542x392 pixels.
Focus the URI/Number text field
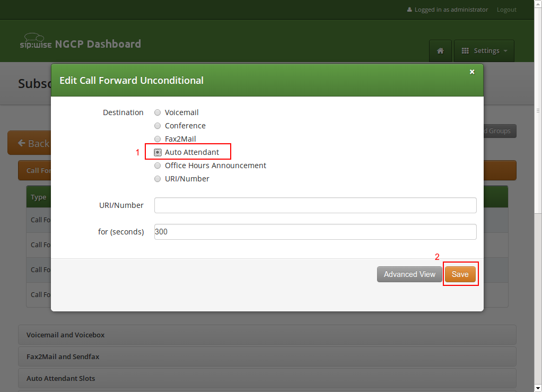pos(315,205)
